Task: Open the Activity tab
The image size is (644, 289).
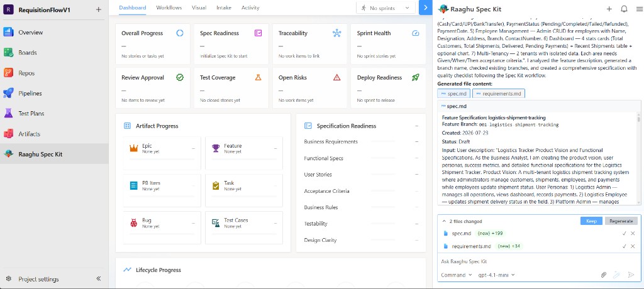Action: [x=250, y=8]
